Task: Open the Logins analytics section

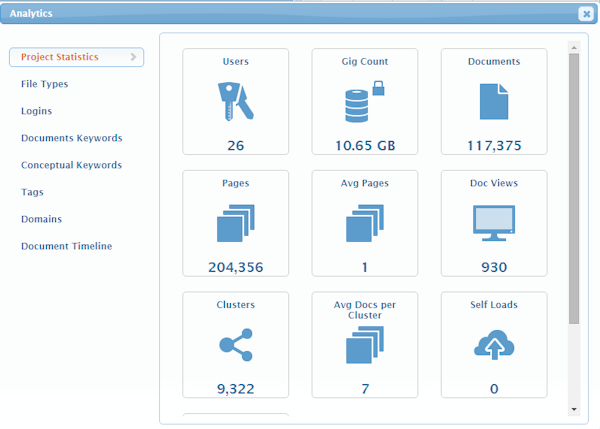Action: coord(36,111)
